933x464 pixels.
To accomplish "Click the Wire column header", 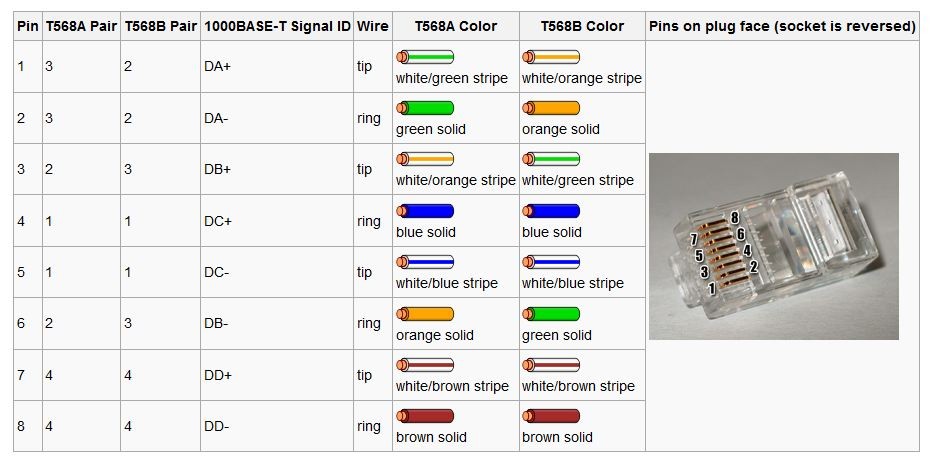I will click(x=372, y=26).
